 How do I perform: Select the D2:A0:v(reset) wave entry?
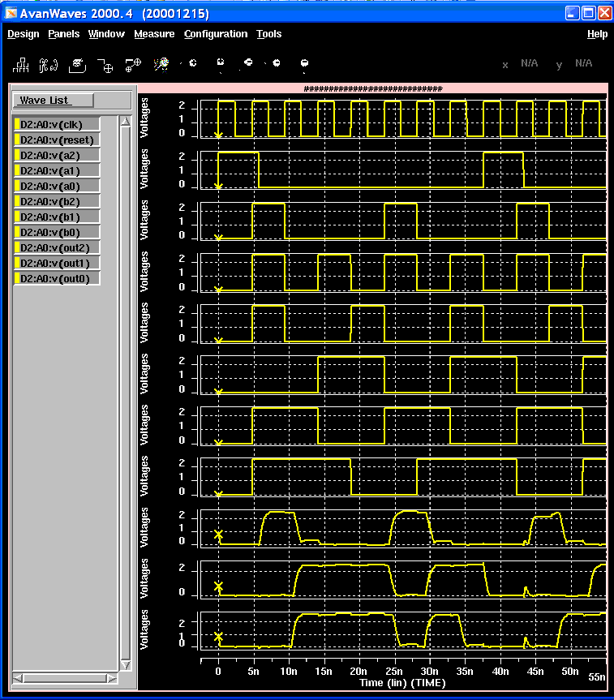tap(56, 140)
